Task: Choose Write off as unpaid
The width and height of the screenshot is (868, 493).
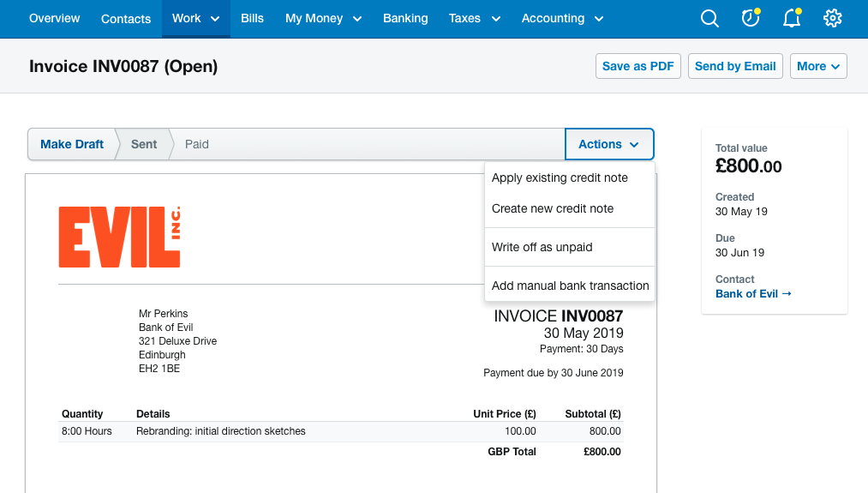Action: point(542,247)
